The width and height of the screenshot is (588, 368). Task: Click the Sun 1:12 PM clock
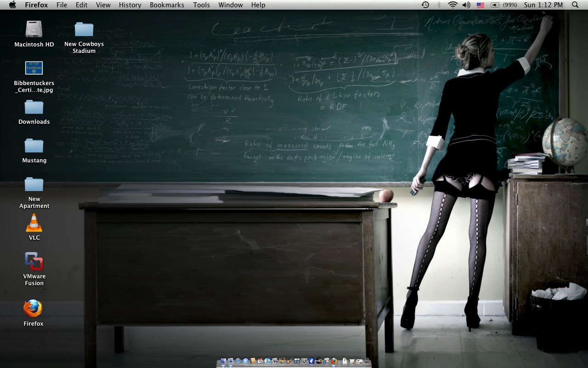543,5
